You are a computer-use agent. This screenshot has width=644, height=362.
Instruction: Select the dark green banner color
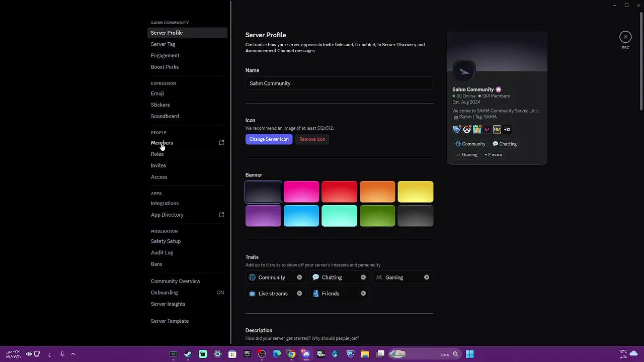pyautogui.click(x=377, y=216)
